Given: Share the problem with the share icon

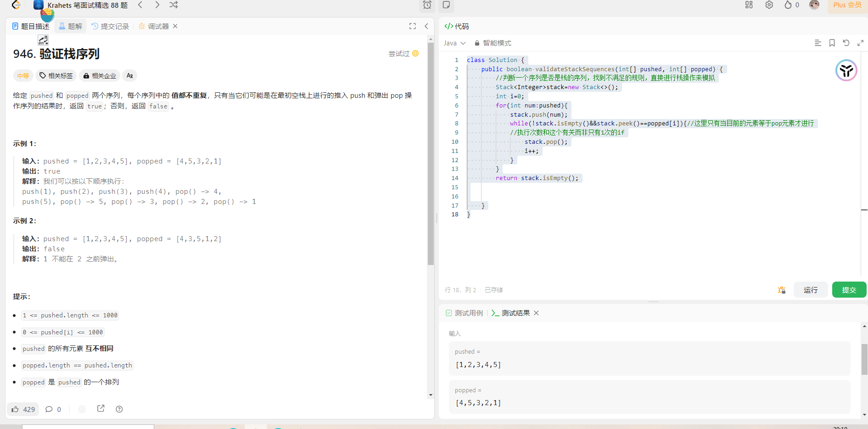Looking at the screenshot, I should tap(101, 408).
